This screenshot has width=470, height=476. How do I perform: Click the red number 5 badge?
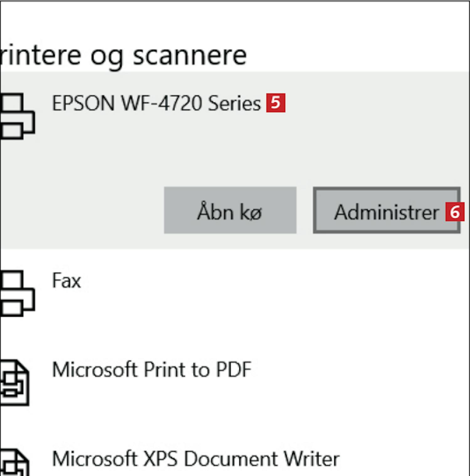coord(276,102)
